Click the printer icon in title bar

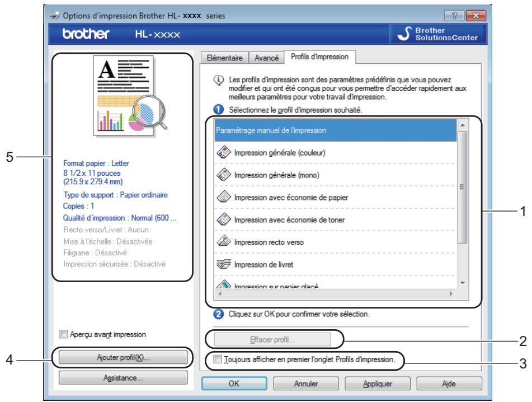click(x=55, y=16)
